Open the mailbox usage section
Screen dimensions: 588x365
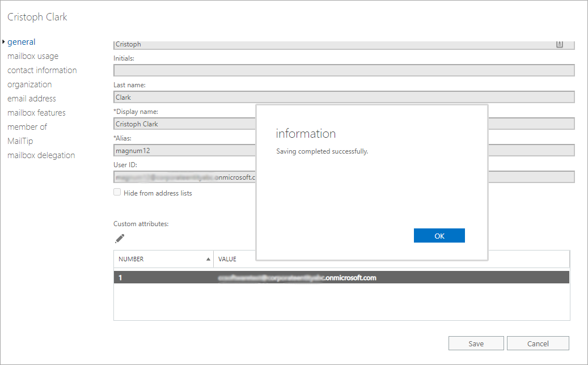tap(33, 56)
